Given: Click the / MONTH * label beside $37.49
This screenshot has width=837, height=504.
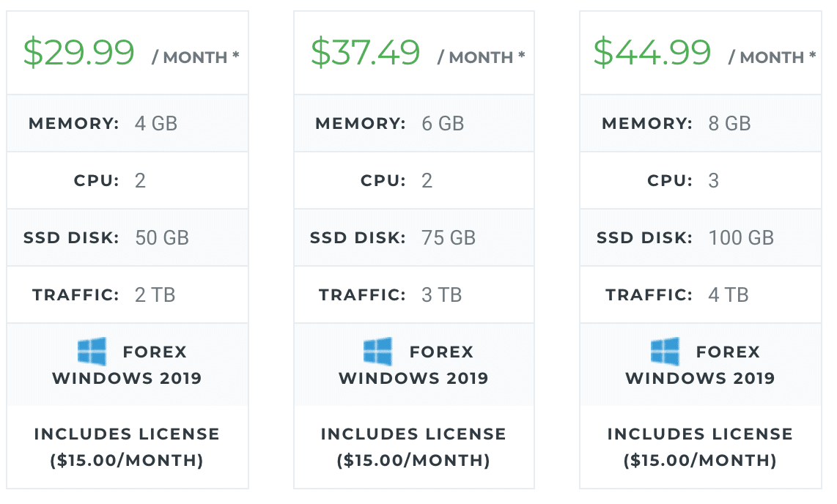Looking at the screenshot, I should [481, 56].
